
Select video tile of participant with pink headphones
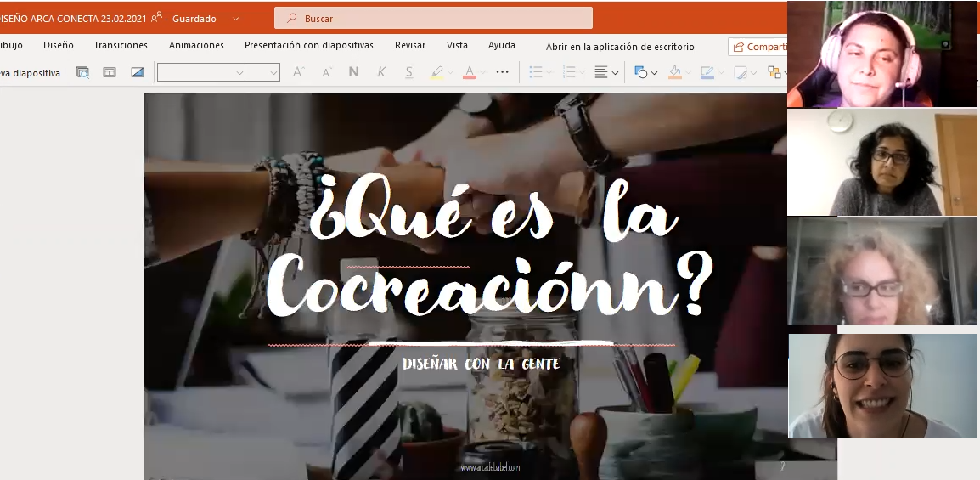(x=881, y=54)
